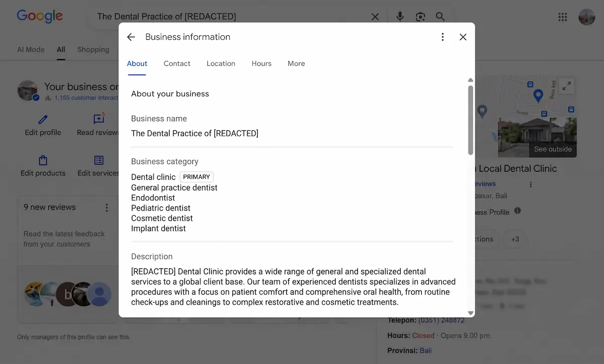Click the business Description paragraph
The image size is (604, 364).
pos(293,287)
